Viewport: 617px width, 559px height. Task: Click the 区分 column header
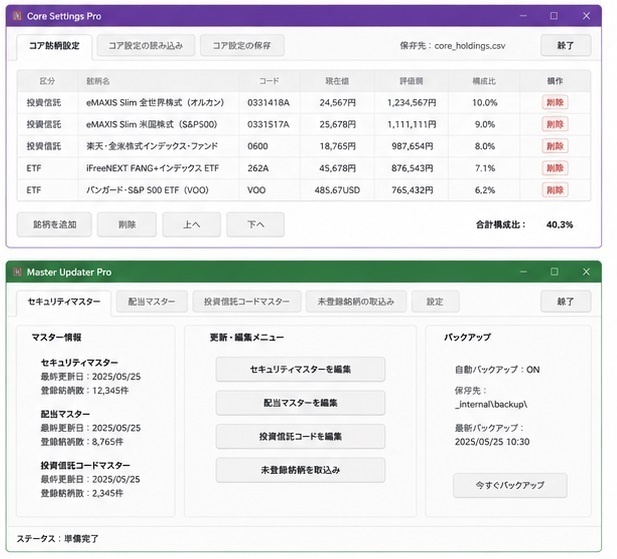47,81
